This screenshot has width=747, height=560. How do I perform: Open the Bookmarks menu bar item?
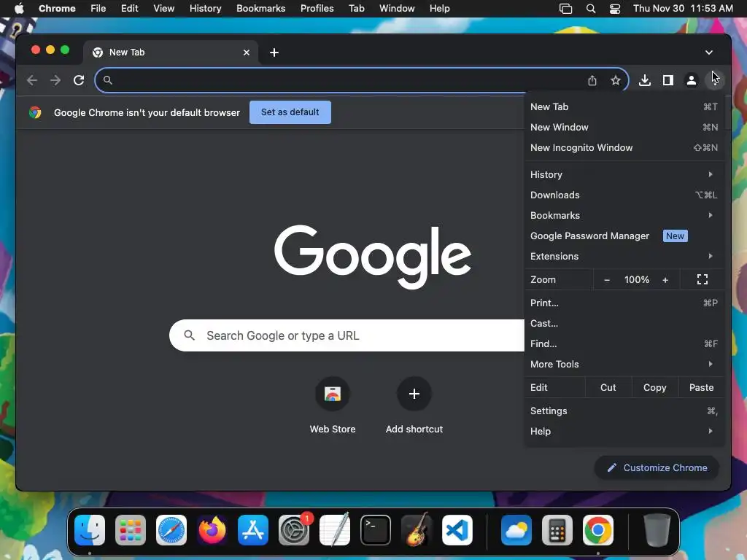pyautogui.click(x=260, y=9)
